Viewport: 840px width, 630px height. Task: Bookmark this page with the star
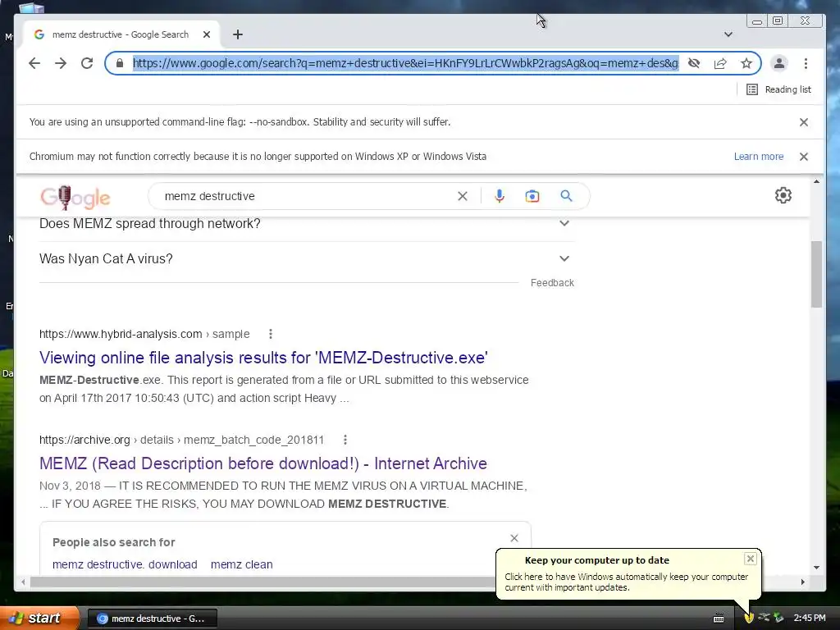746,63
